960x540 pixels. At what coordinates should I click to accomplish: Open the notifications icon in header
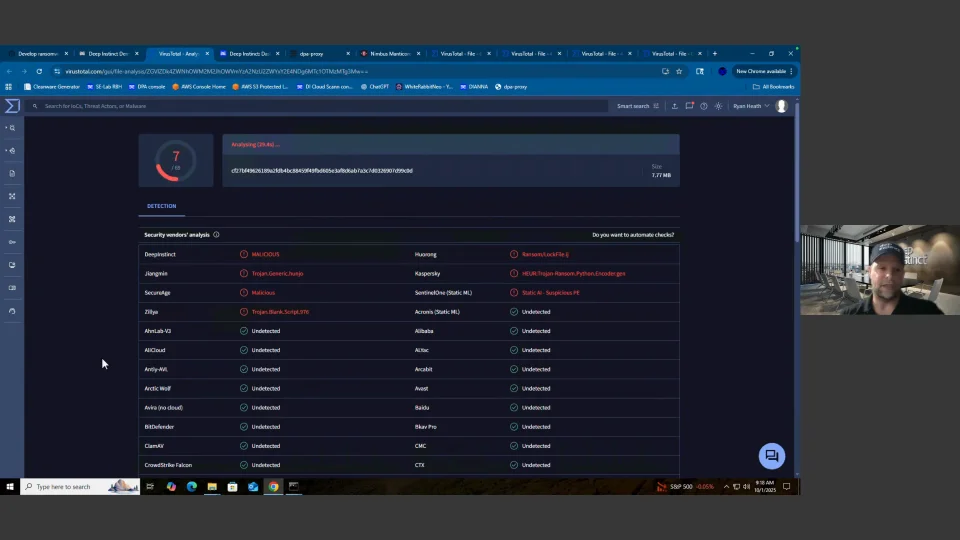pos(689,106)
